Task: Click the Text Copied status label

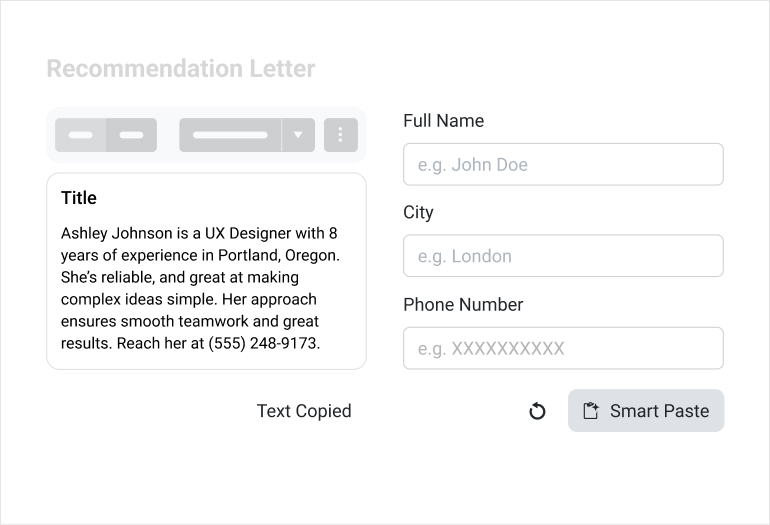Action: (x=304, y=411)
